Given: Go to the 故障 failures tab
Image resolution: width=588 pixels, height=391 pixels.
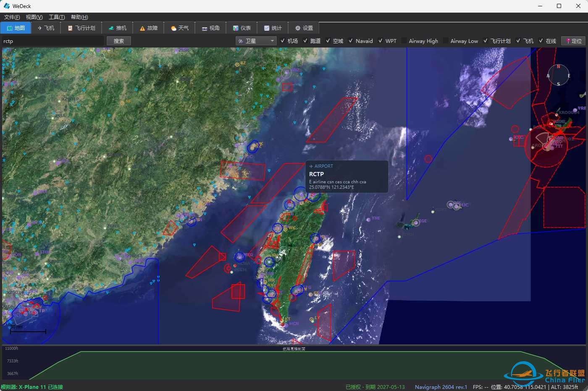Looking at the screenshot, I should pos(149,28).
